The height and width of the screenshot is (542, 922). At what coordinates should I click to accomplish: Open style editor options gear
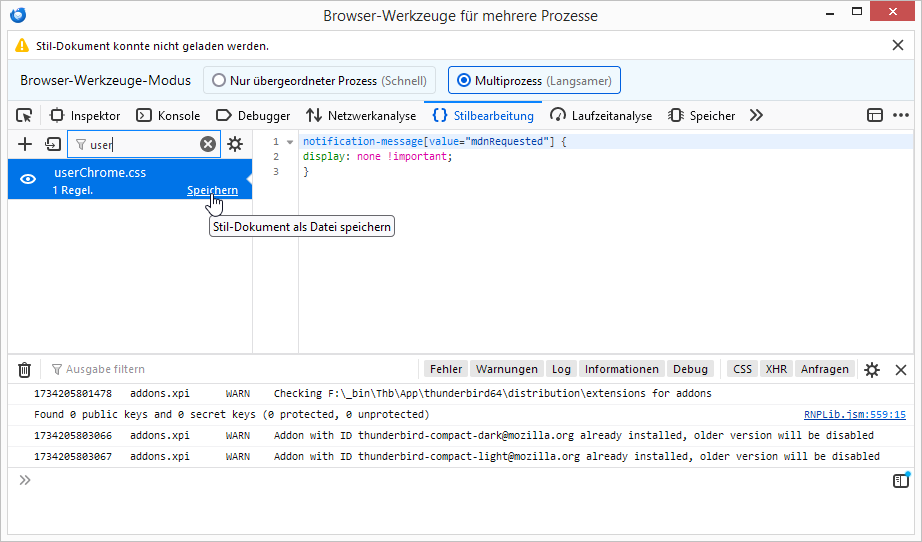[235, 144]
